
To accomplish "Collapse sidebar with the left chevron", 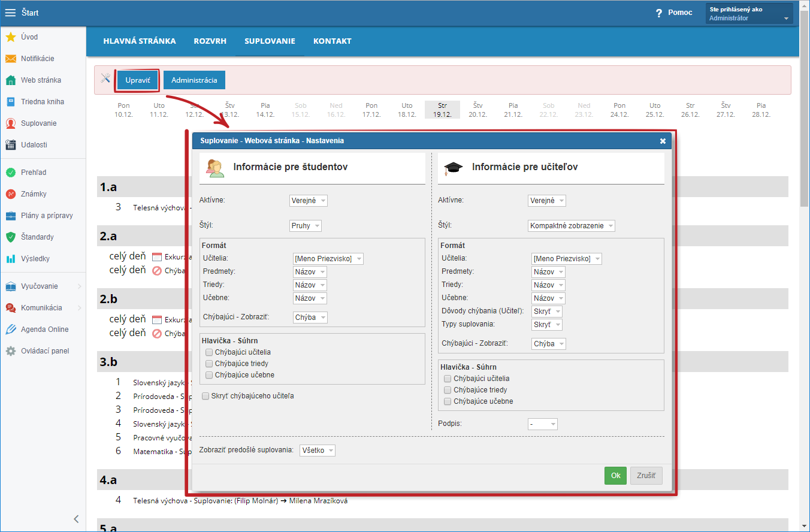I will pyautogui.click(x=76, y=519).
